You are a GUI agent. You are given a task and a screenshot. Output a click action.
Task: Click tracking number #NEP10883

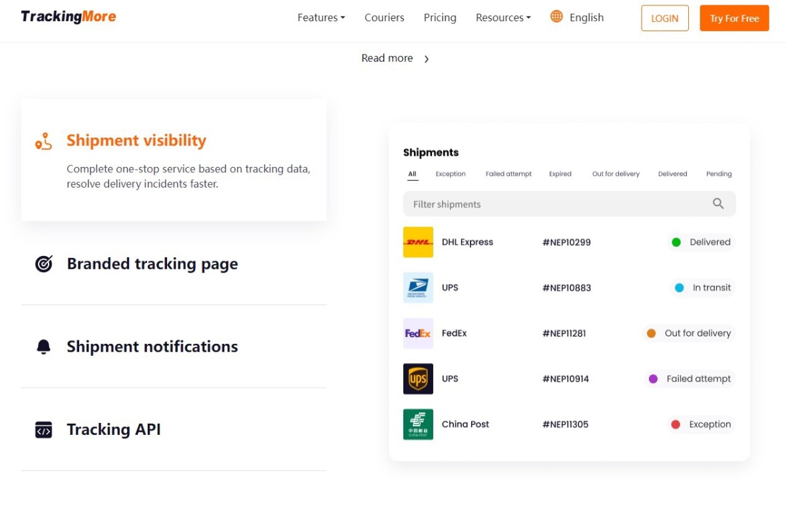[566, 288]
